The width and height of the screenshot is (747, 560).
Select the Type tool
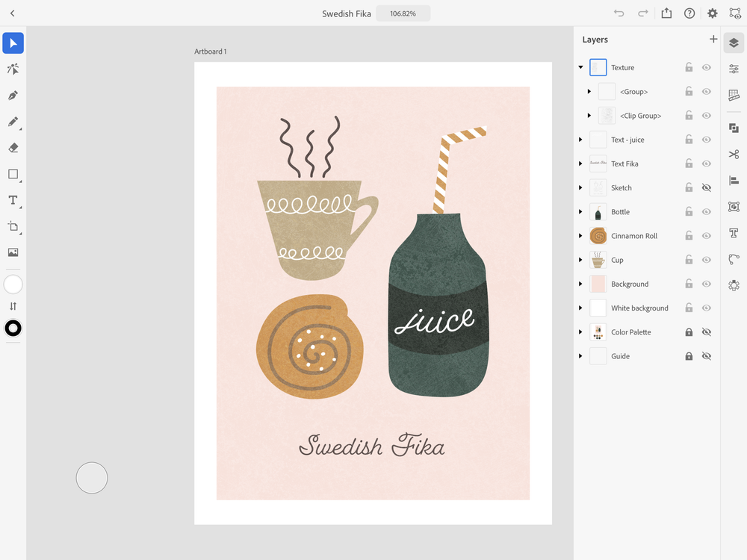pos(13,200)
